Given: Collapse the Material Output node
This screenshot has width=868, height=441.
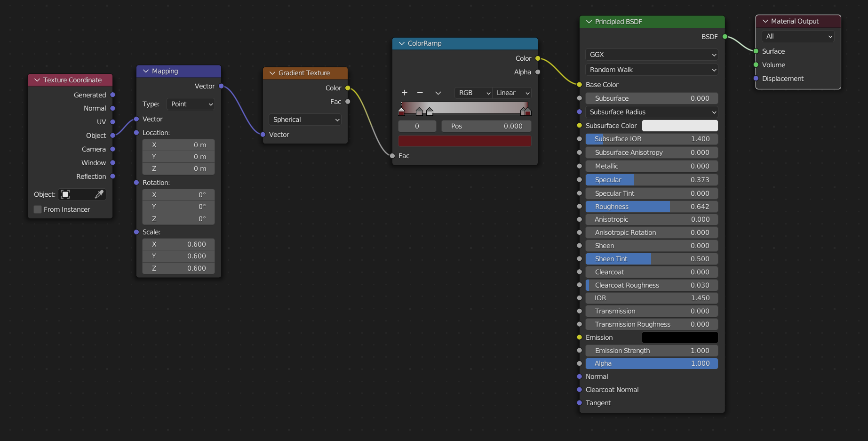Looking at the screenshot, I should tap(765, 21).
